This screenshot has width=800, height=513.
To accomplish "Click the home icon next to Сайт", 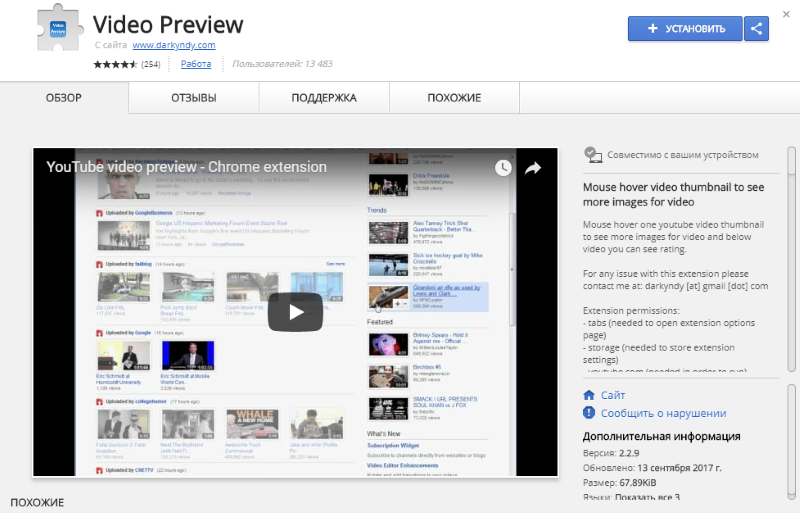I will (x=590, y=395).
